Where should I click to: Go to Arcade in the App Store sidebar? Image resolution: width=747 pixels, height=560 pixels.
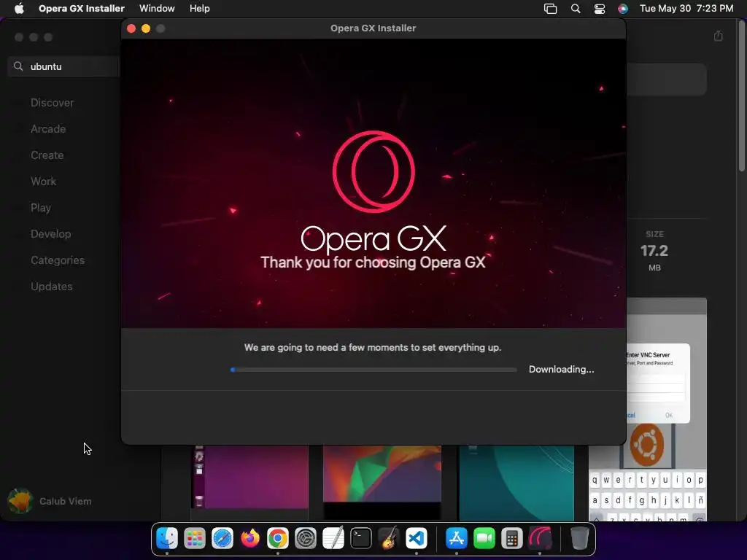[x=48, y=129]
